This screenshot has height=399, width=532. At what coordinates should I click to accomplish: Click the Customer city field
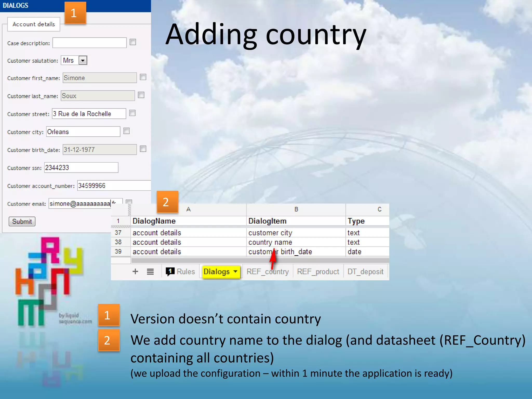[83, 131]
